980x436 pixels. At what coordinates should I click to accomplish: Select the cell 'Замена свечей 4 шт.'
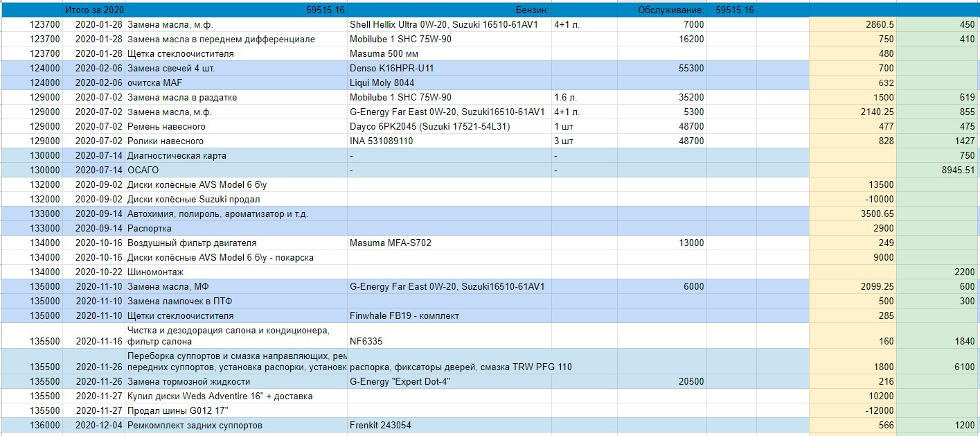(236, 69)
